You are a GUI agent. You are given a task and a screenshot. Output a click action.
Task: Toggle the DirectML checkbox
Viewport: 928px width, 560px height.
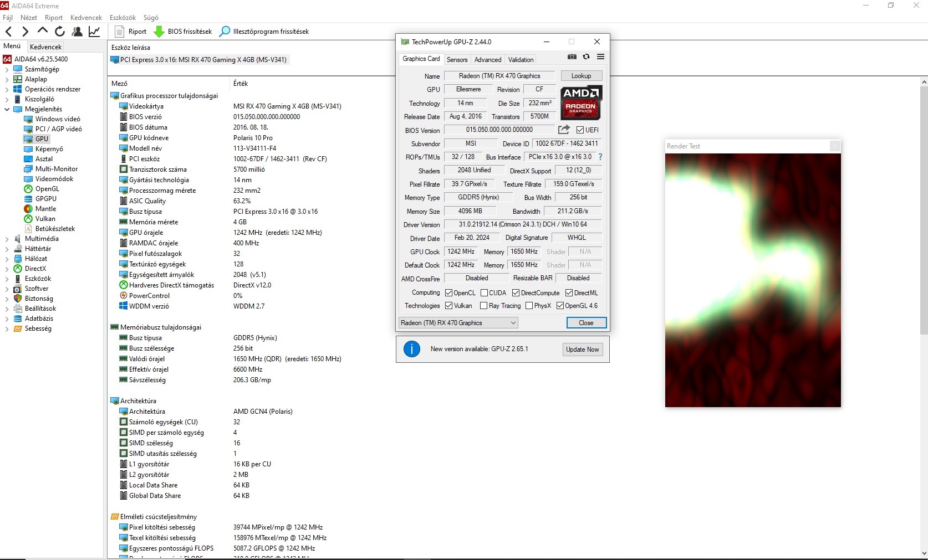(x=569, y=293)
